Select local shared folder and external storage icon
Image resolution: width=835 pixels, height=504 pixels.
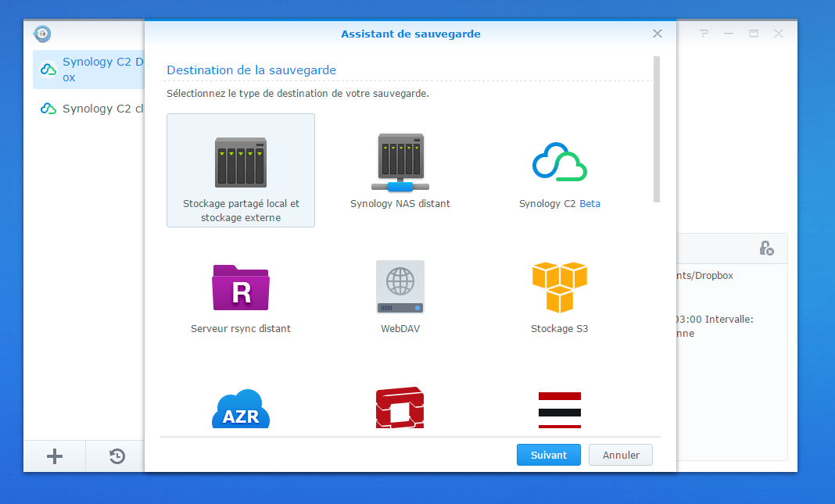pos(241,163)
